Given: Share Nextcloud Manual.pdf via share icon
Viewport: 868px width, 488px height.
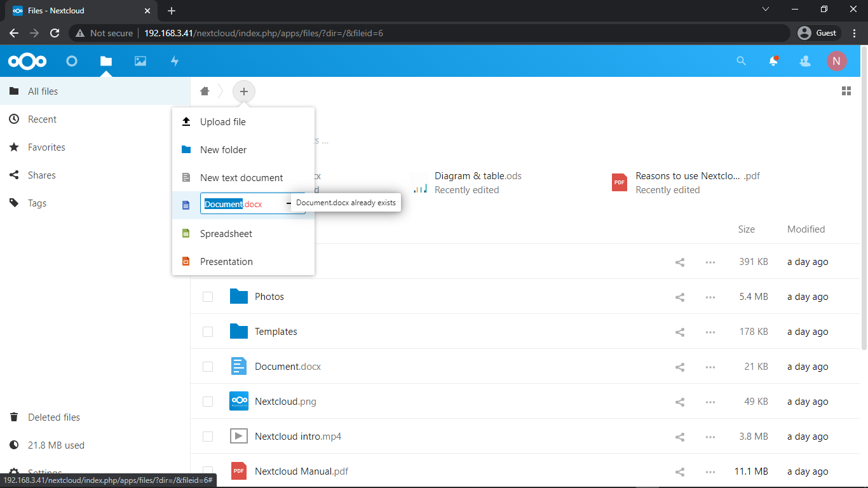Looking at the screenshot, I should click(x=680, y=471).
